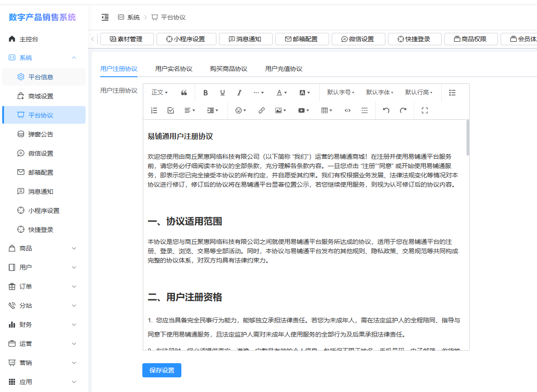Screen dimensions: 537x392
Task: Click the italic formatting icon
Action: (239, 93)
